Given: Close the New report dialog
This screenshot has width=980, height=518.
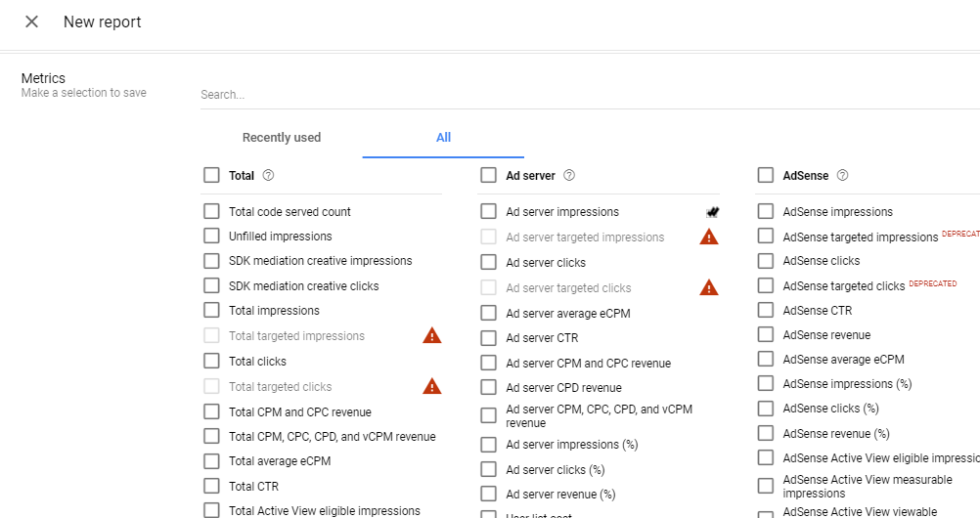Looking at the screenshot, I should 31,22.
